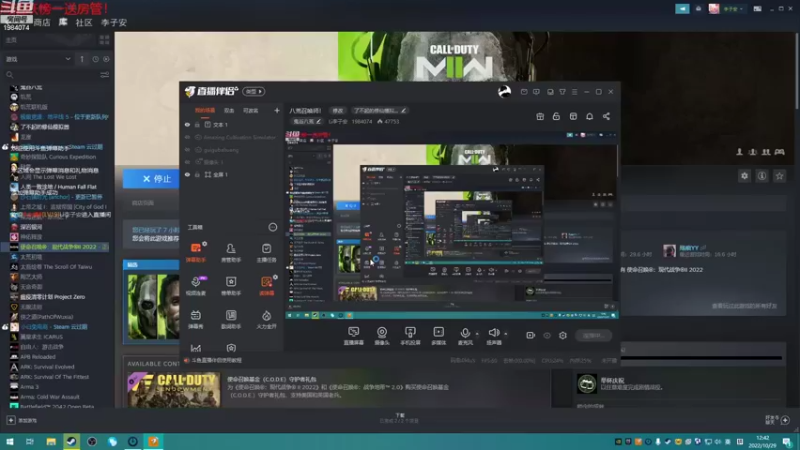Open Steam game settings gear icon
Viewport: 800px width, 450px height.
744,176
